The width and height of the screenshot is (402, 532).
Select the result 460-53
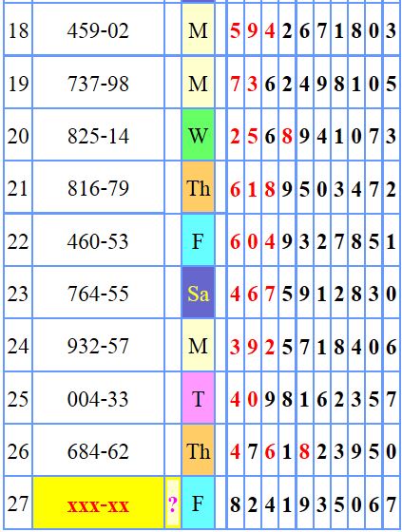coord(98,241)
